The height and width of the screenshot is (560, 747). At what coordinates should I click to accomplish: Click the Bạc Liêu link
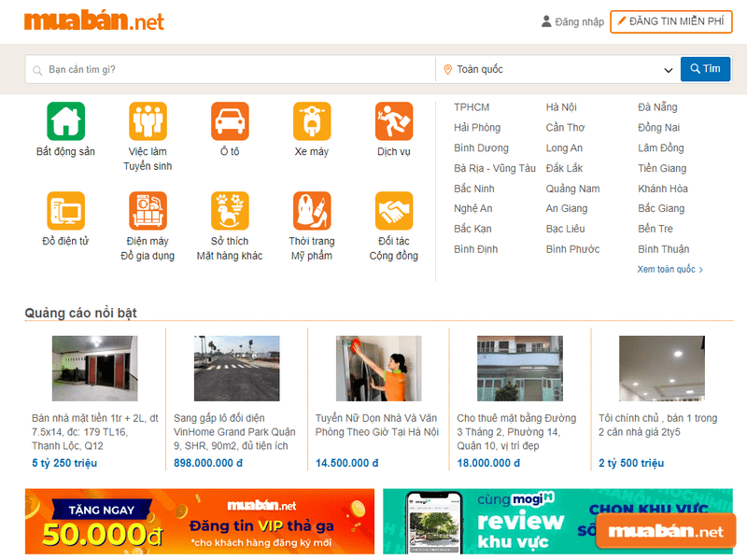click(x=565, y=229)
